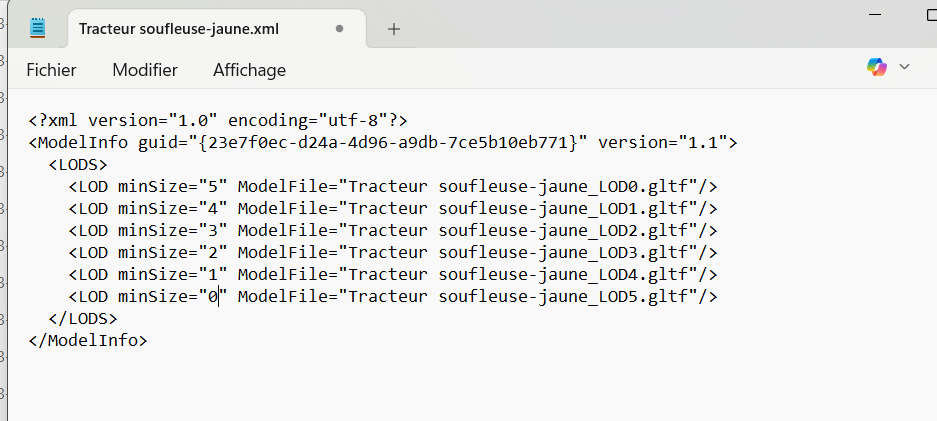Open the Affichage menu

coord(249,70)
